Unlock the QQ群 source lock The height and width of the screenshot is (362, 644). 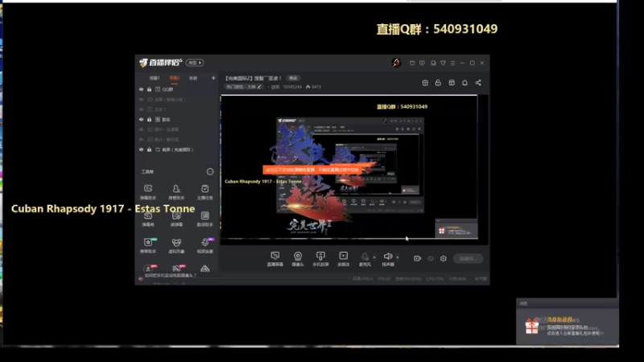[149, 89]
